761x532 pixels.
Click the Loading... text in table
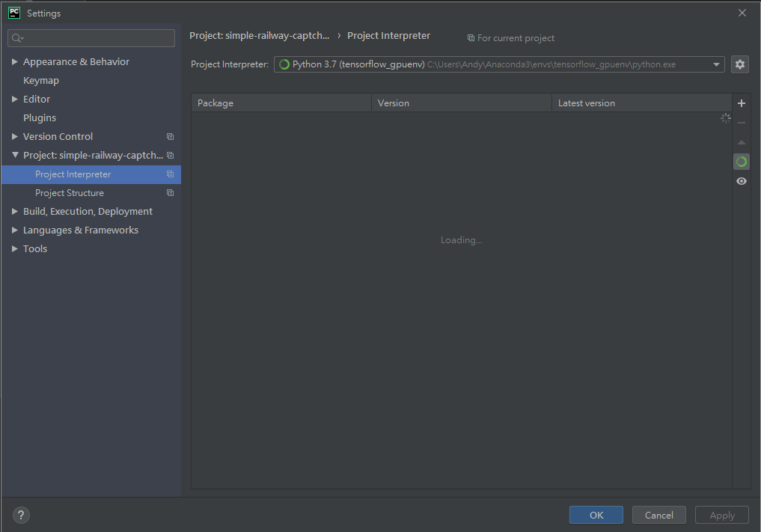[461, 239]
